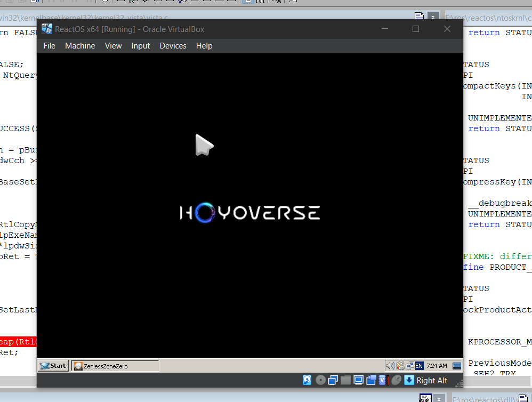Open the Input menu

141,46
